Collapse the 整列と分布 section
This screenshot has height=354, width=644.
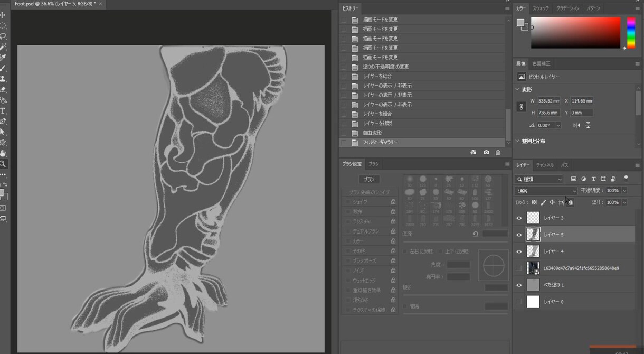517,141
